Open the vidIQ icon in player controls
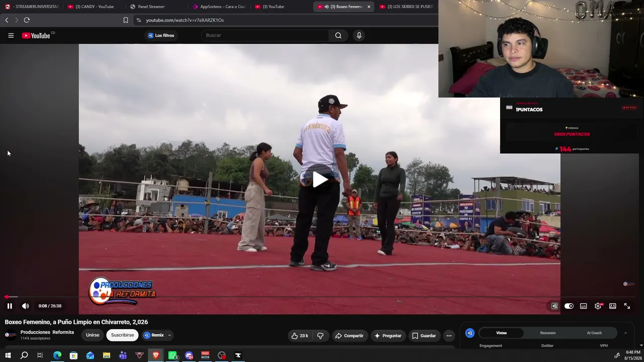This screenshot has height=362, width=644. [x=554, y=306]
